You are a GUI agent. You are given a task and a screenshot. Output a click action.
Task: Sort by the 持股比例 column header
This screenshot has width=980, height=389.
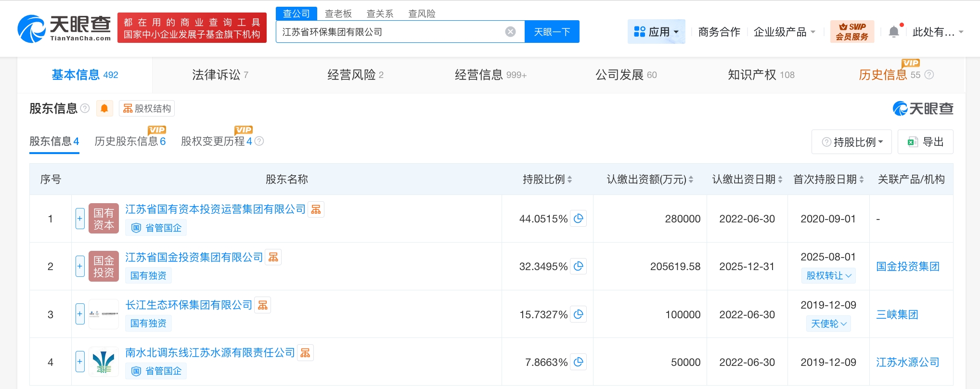tap(547, 180)
